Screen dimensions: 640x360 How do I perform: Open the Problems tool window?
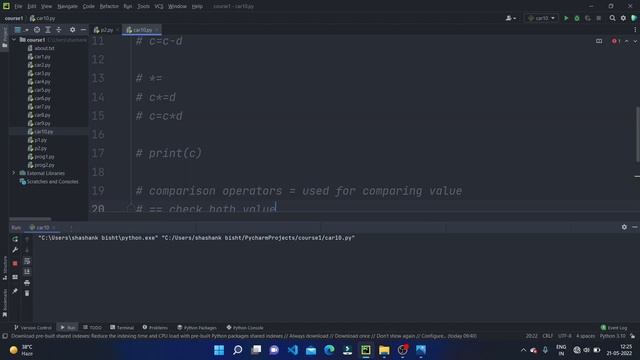point(155,327)
